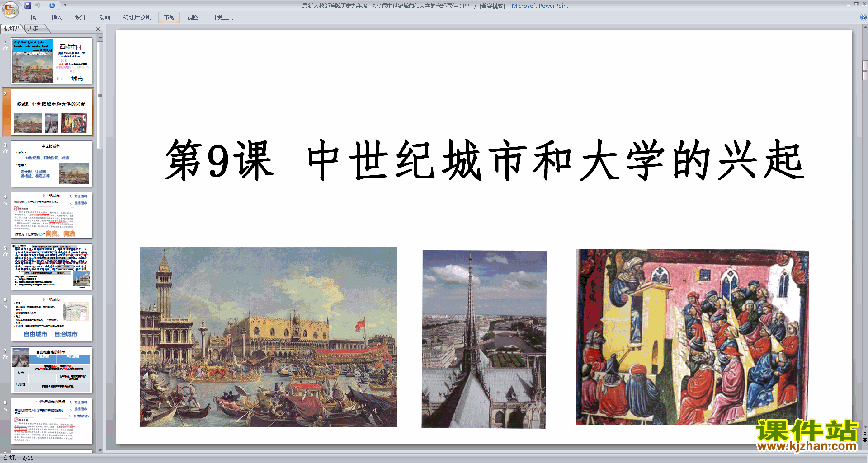This screenshot has width=868, height=463.
Task: Click the thumbnail pane scrollbar's up arrow
Action: click(x=100, y=37)
